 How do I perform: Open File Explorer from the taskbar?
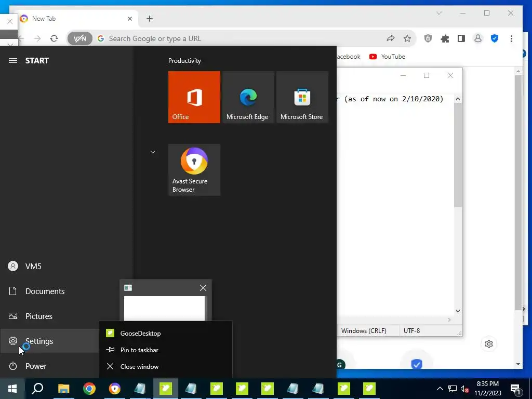(63, 389)
